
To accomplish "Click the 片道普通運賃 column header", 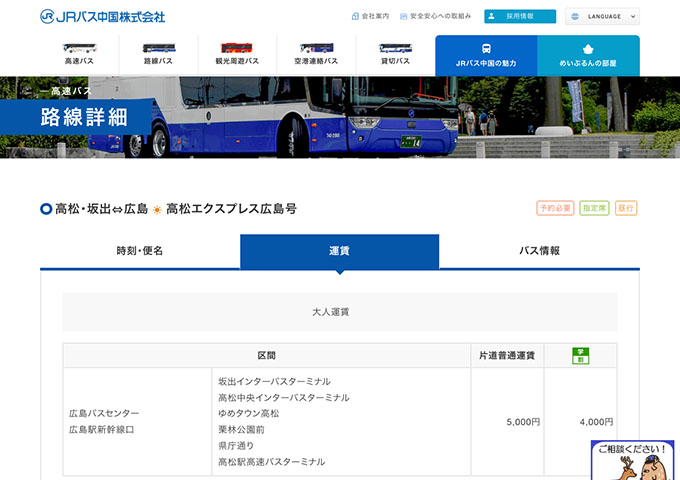I will point(507,356).
